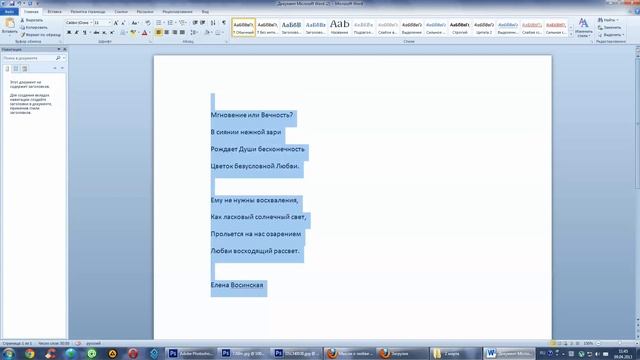
Task: Toggle show paragraph marks (¶)
Action: tap(224, 23)
